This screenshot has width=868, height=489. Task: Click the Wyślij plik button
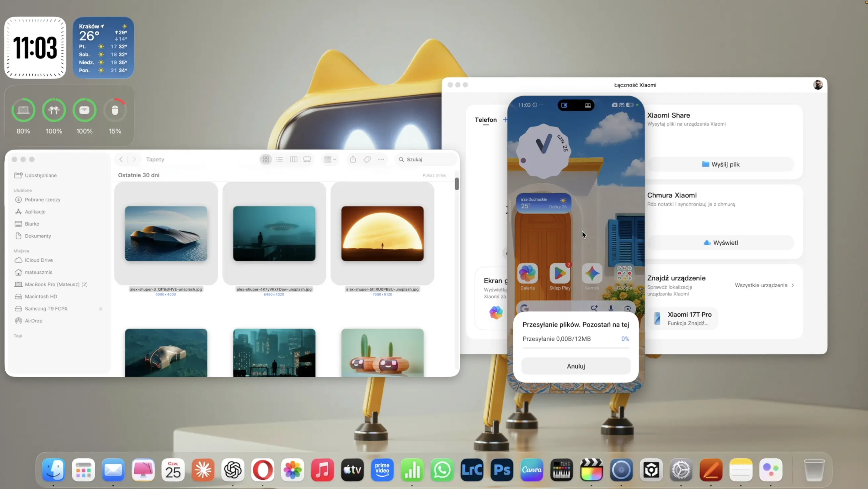coord(721,164)
